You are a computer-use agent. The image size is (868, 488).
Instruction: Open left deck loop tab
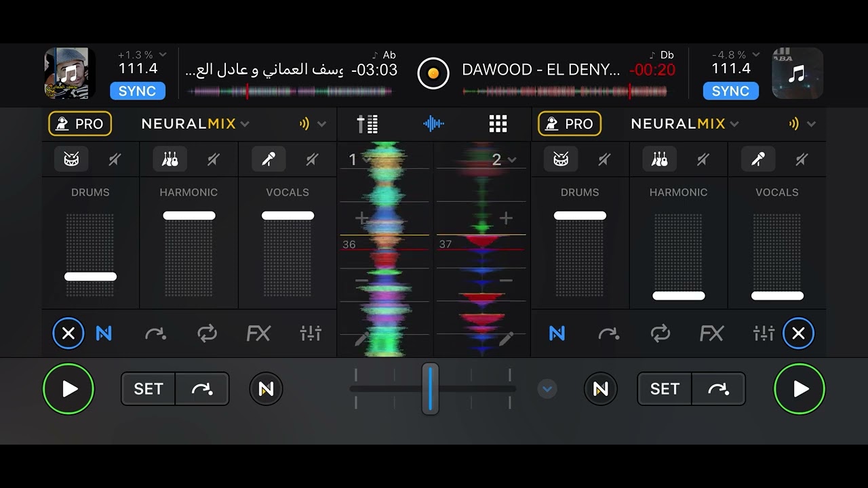207,333
